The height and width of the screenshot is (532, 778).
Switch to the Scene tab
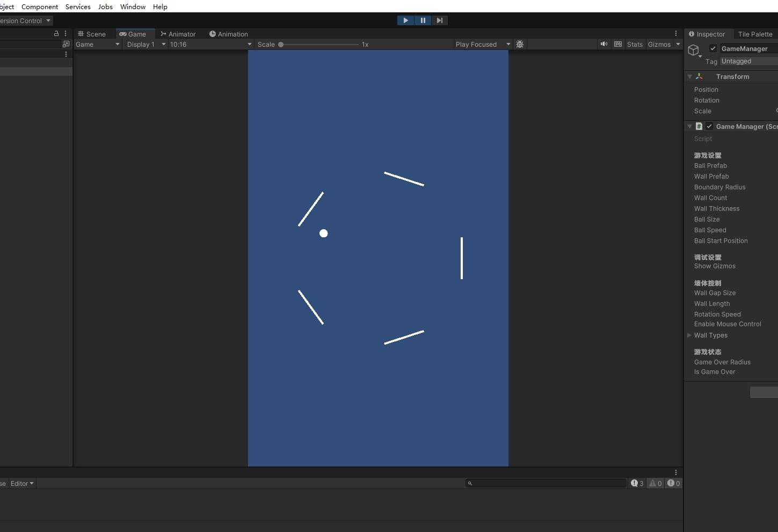pos(92,34)
